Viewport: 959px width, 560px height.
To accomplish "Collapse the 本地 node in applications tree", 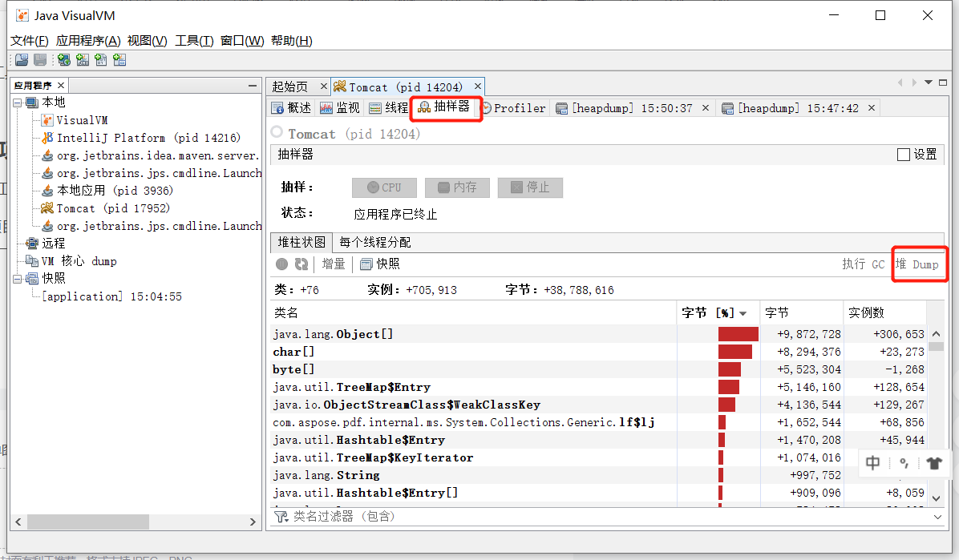I will click(15, 102).
